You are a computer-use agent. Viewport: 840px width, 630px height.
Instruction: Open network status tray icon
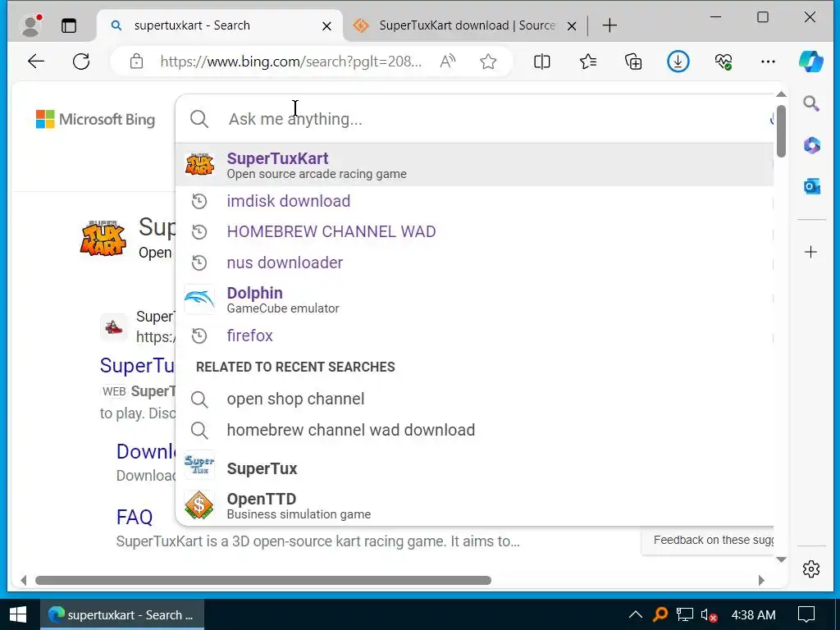685,614
